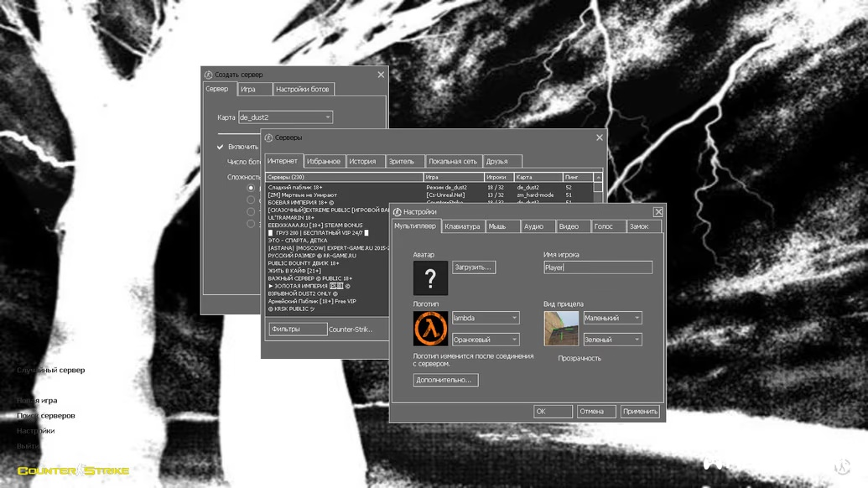Image resolution: width=868 pixels, height=488 pixels.
Task: Open the Маленький crosshair size dropdown
Action: pos(612,318)
